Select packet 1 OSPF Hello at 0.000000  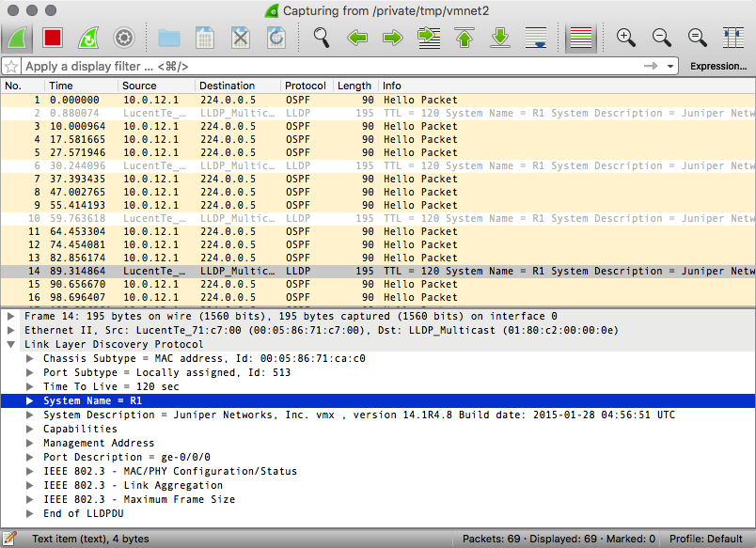(x=378, y=100)
